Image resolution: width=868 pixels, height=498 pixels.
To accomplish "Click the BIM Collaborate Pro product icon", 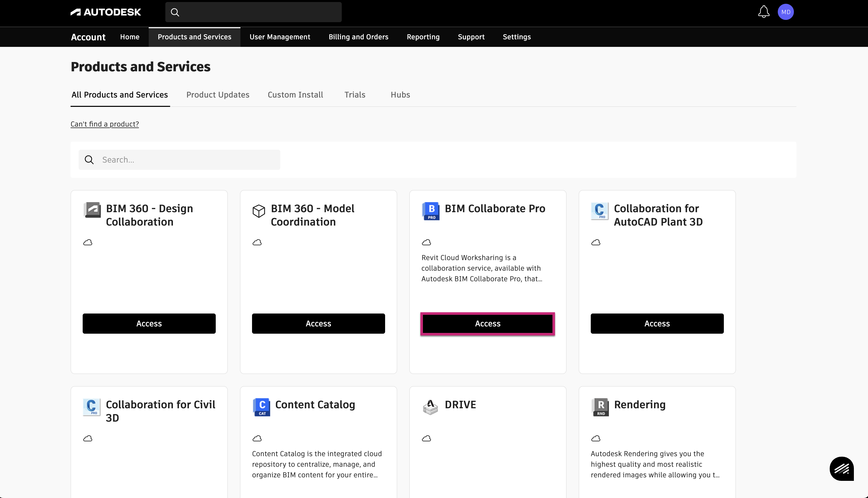I will click(430, 211).
